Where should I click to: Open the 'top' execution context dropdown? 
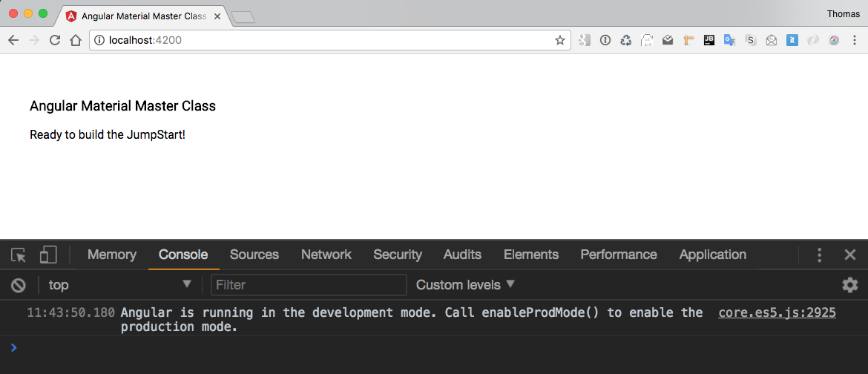click(x=119, y=285)
